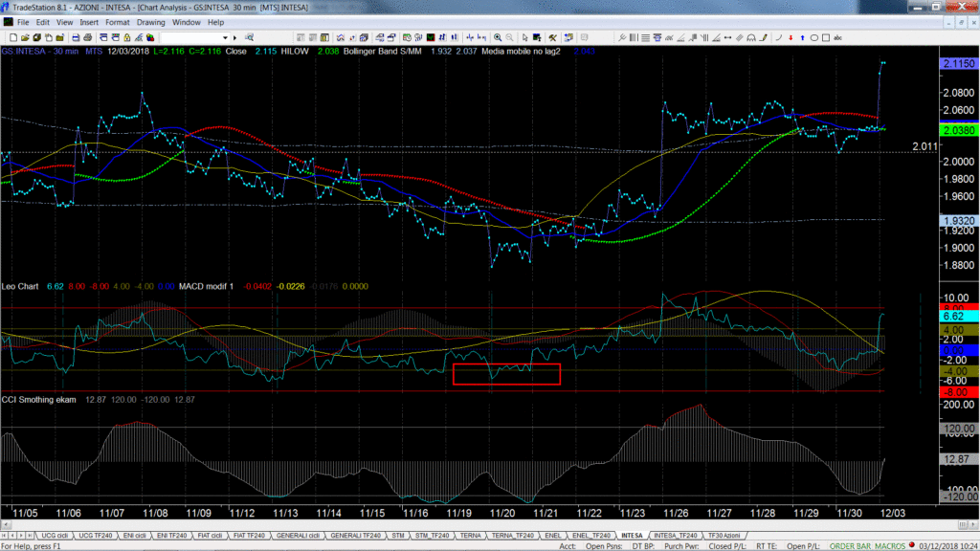Select the rectangle drawing tool
980x551 pixels.
826,37
